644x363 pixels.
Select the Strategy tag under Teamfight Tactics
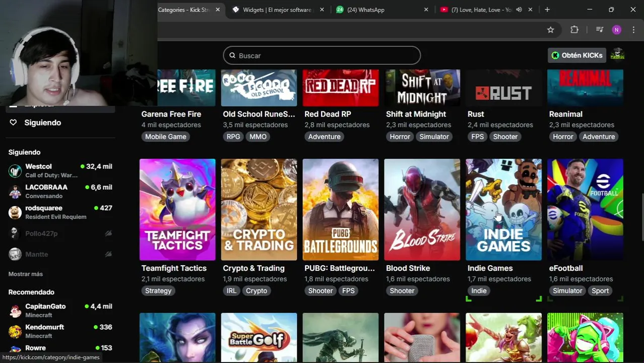158,291
